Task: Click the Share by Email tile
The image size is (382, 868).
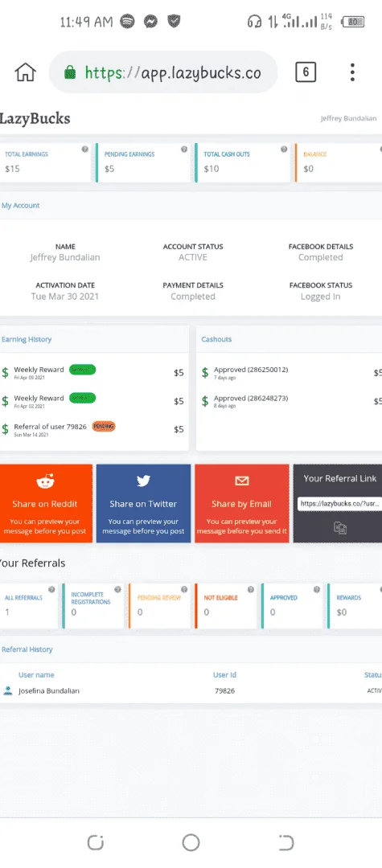Action: [x=242, y=503]
